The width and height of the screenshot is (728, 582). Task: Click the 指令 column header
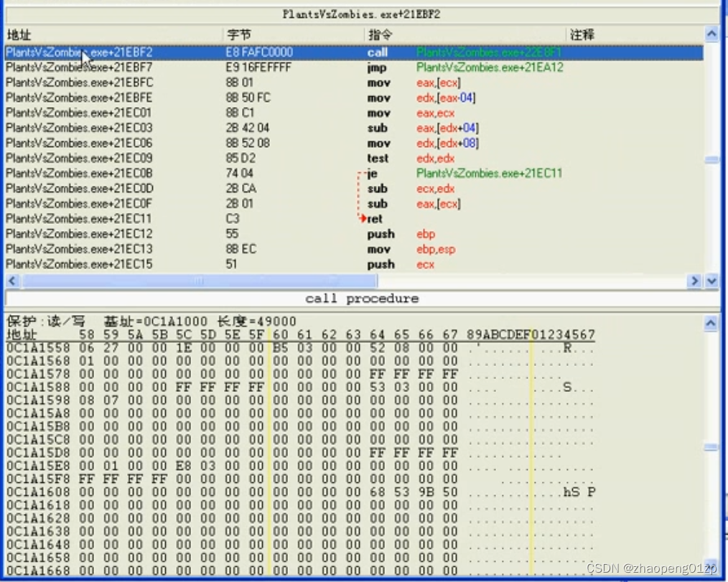381,35
